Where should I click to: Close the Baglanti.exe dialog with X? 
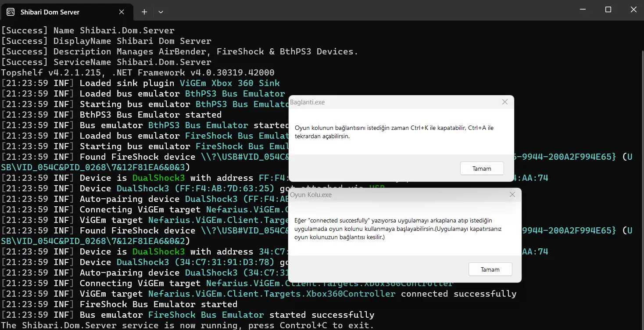tap(505, 102)
